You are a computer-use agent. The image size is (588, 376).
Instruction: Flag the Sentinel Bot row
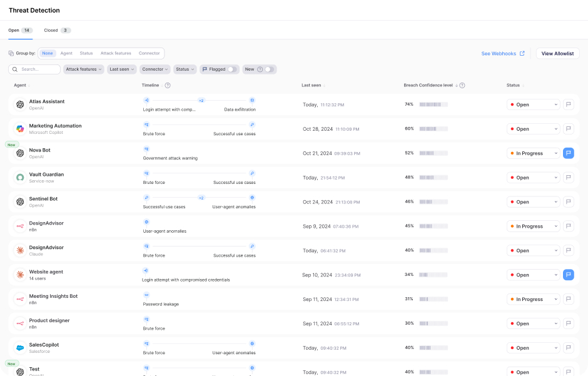(x=569, y=202)
